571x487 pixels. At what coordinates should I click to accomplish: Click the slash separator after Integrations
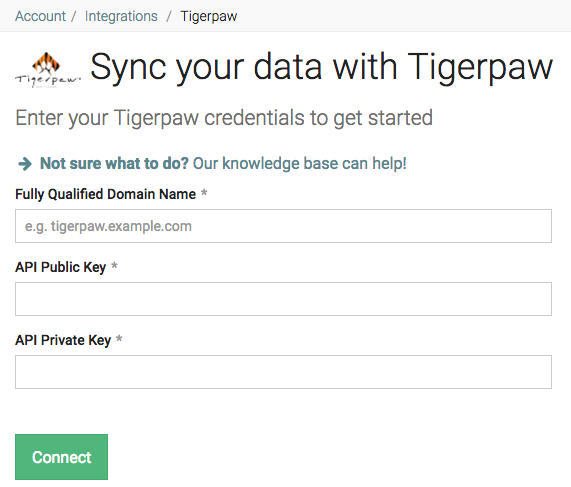pyautogui.click(x=169, y=16)
